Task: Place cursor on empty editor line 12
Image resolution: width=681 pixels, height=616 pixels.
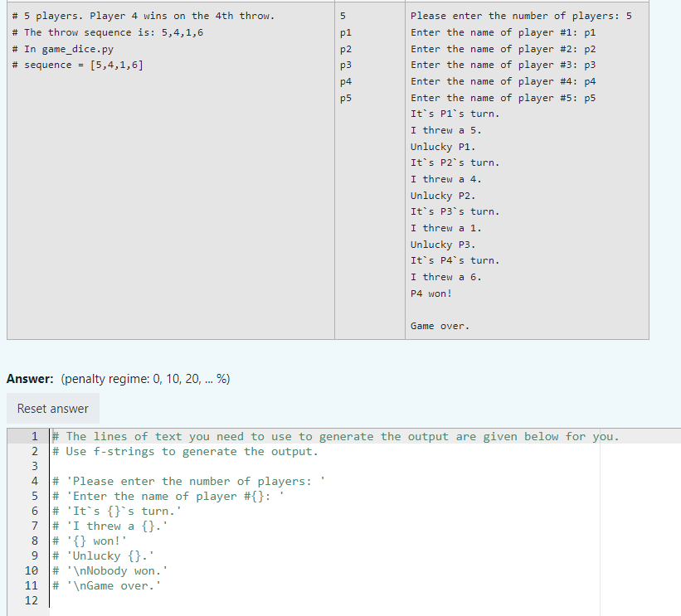Action: [x=365, y=600]
